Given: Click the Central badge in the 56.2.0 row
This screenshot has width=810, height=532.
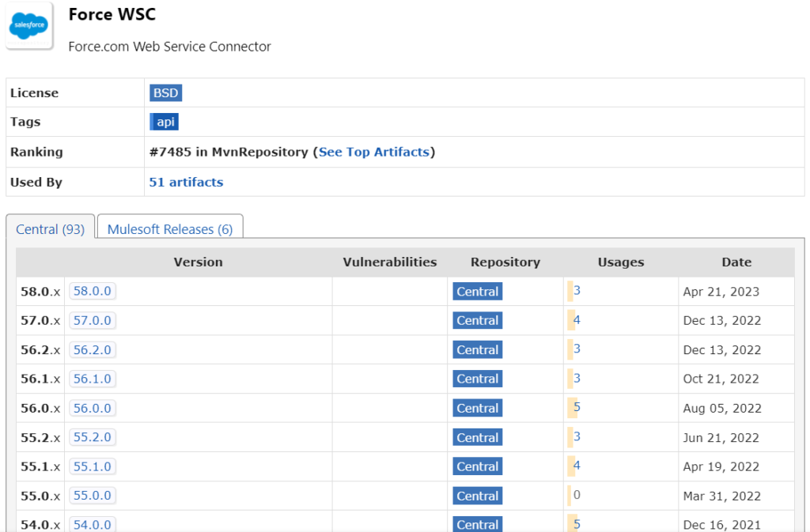Looking at the screenshot, I should tap(477, 350).
